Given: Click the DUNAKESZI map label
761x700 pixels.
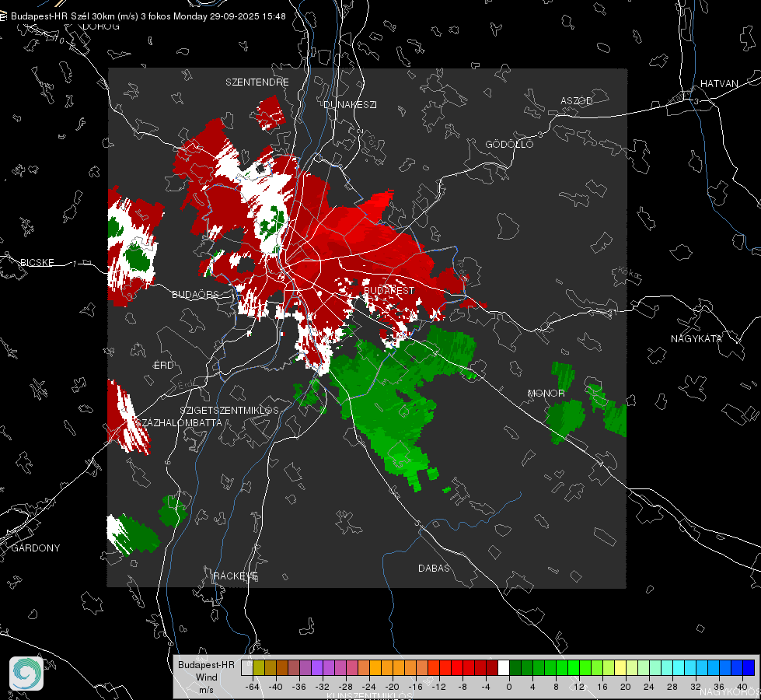Looking at the screenshot, I should click(350, 104).
